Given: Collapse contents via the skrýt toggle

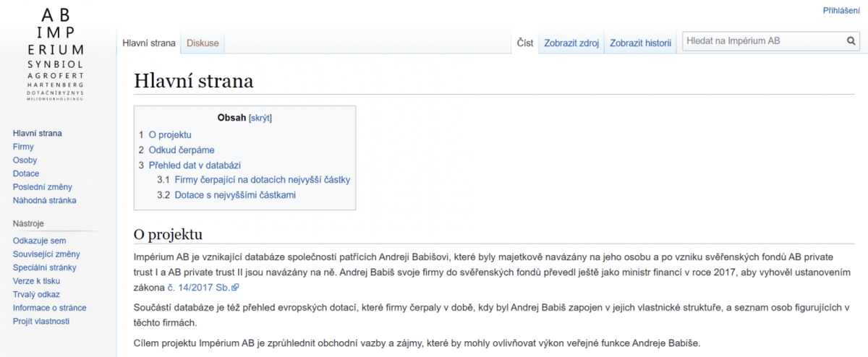Looking at the screenshot, I should point(260,118).
